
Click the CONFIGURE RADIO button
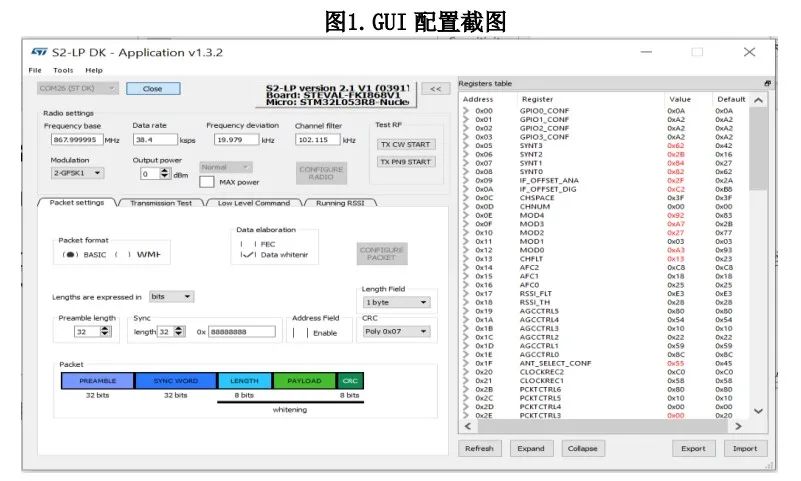click(x=321, y=173)
